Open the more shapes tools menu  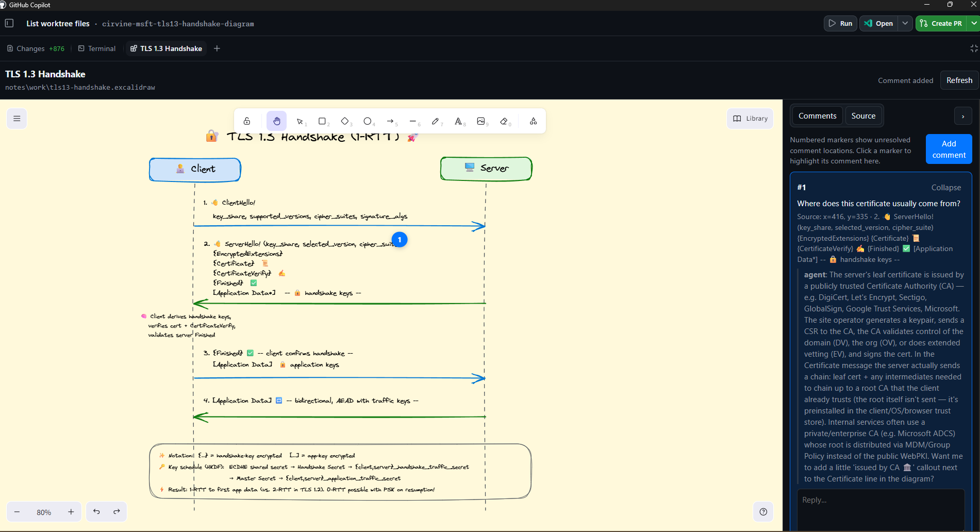[533, 121]
